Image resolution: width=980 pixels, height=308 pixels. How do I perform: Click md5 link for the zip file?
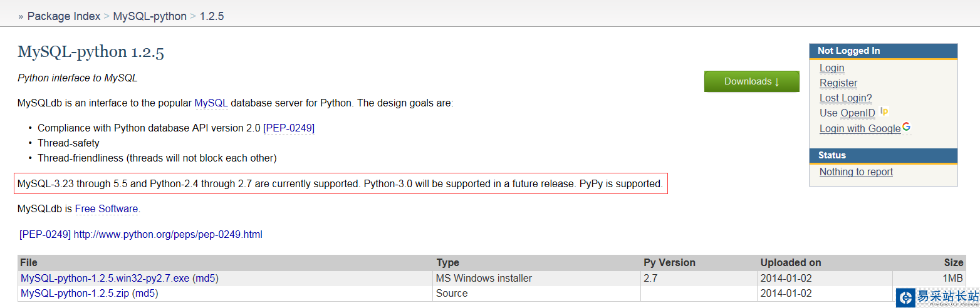(x=145, y=294)
